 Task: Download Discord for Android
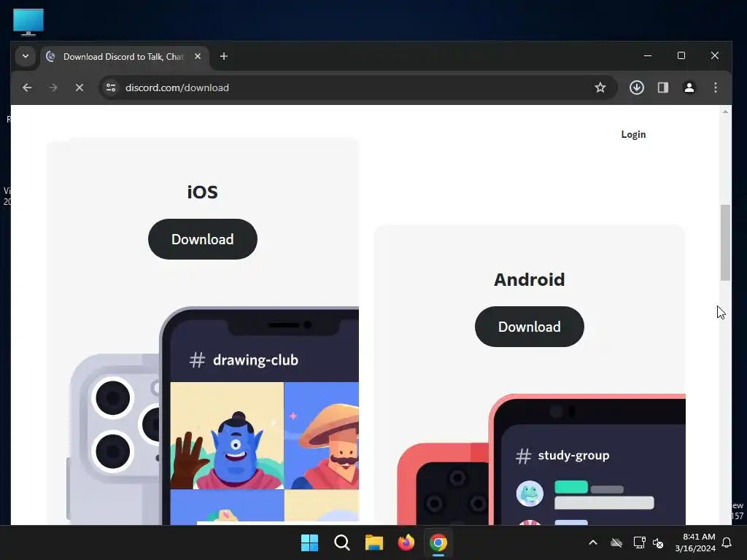[x=530, y=327]
